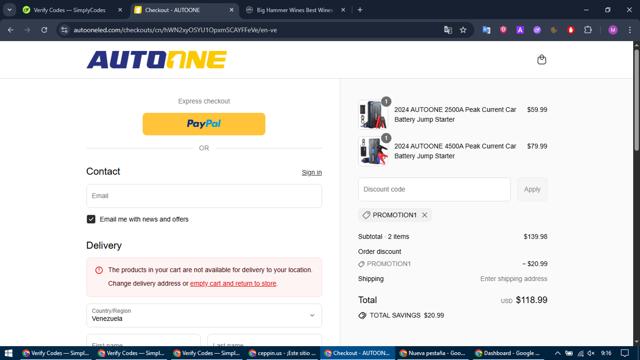Open the tab search dropdown arrow
The height and width of the screenshot is (360, 640).
click(x=9, y=10)
